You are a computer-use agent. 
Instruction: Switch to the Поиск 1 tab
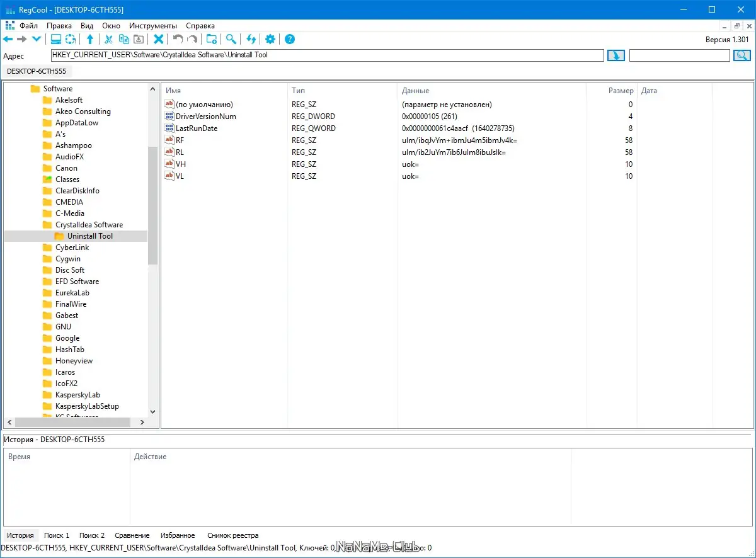click(x=57, y=535)
